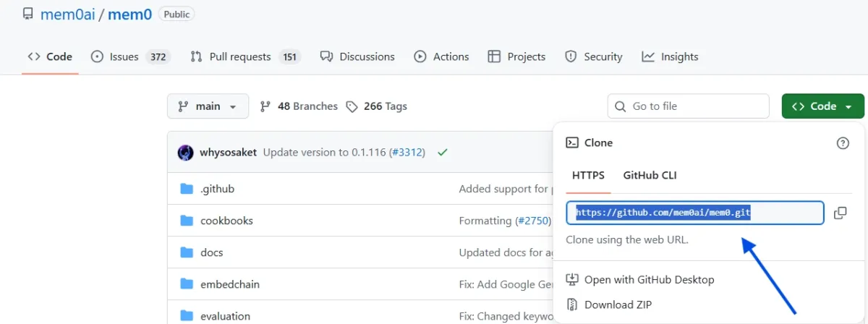Screen dimensions: 868x324
Task: Copy clone URL with the clipboard icon
Action: pos(841,213)
